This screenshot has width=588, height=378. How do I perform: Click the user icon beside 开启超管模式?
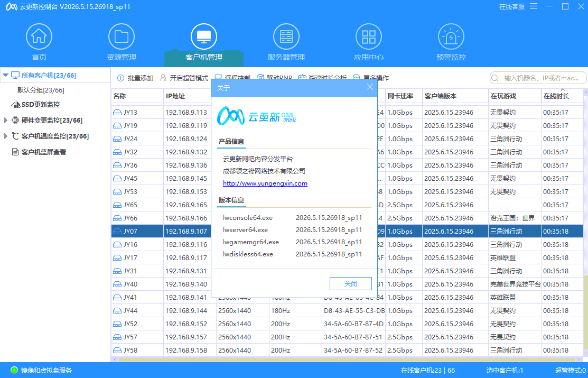[163, 78]
